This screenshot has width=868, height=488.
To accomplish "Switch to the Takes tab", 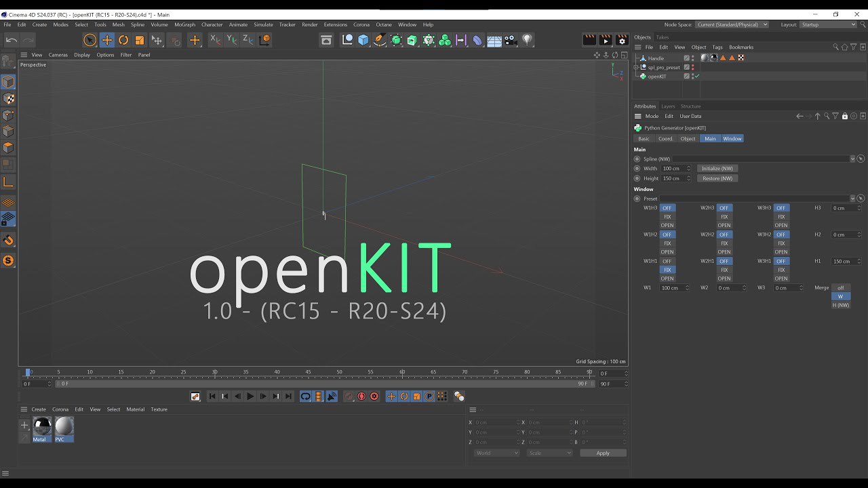I will click(x=663, y=37).
